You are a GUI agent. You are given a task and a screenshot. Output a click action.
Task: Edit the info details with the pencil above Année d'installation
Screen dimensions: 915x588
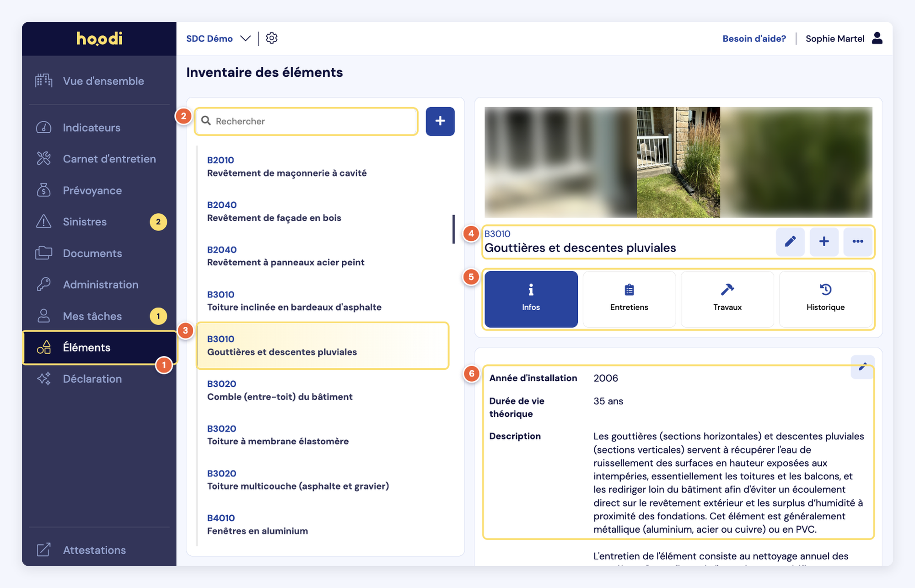pos(863,367)
